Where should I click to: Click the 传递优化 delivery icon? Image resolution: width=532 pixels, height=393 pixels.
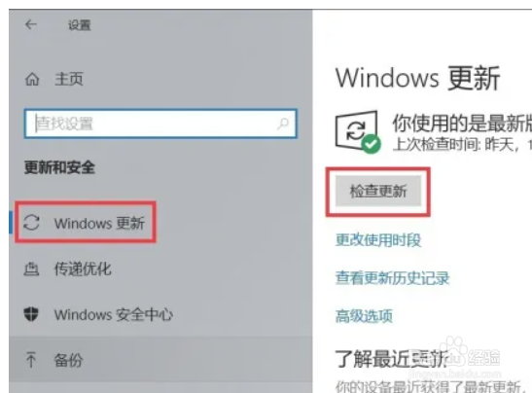31,268
